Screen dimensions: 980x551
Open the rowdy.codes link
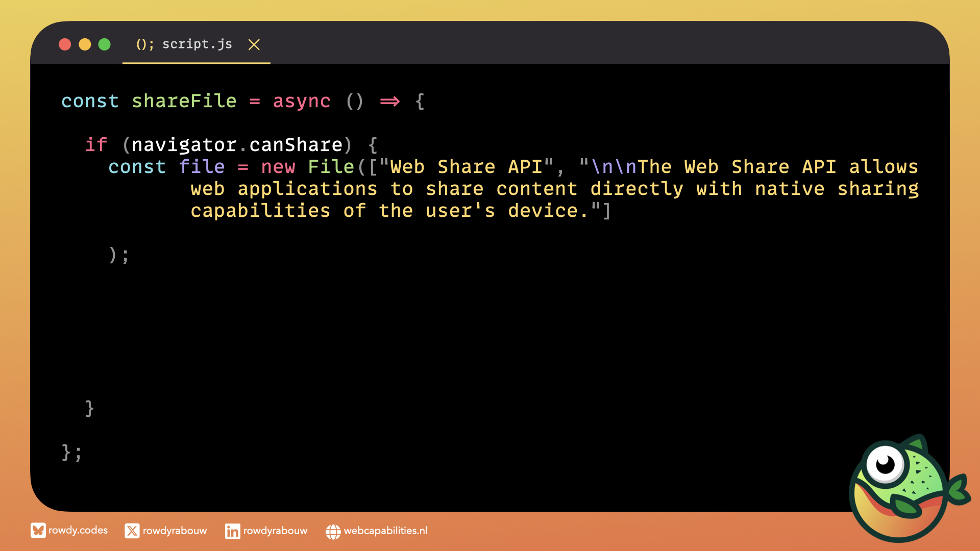78,530
